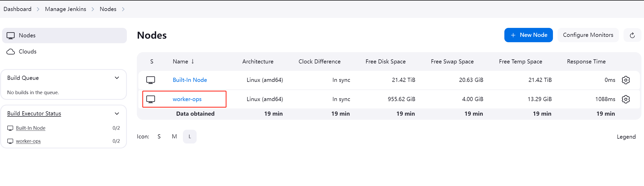644x186 pixels.
Task: Open the worker-ops node link in table
Action: click(x=187, y=99)
